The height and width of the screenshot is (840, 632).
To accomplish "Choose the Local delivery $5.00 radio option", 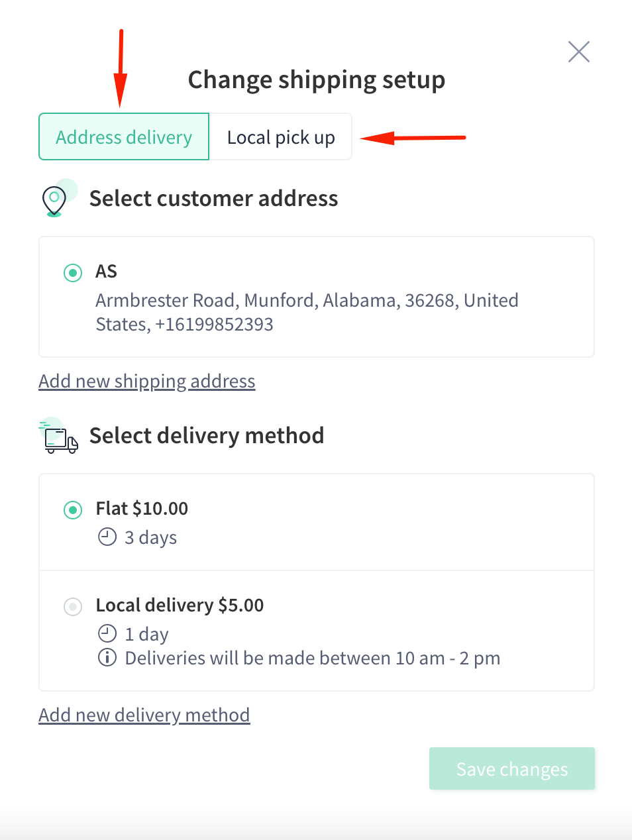I will [73, 606].
